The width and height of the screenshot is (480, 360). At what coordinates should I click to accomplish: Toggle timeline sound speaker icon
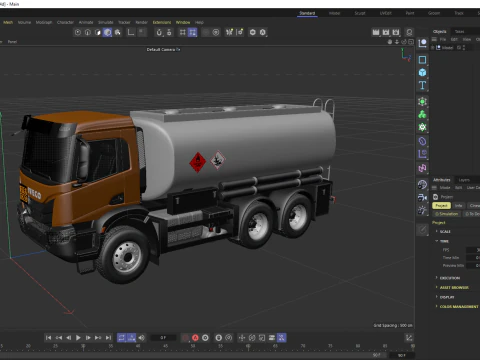pyautogui.click(x=142, y=338)
